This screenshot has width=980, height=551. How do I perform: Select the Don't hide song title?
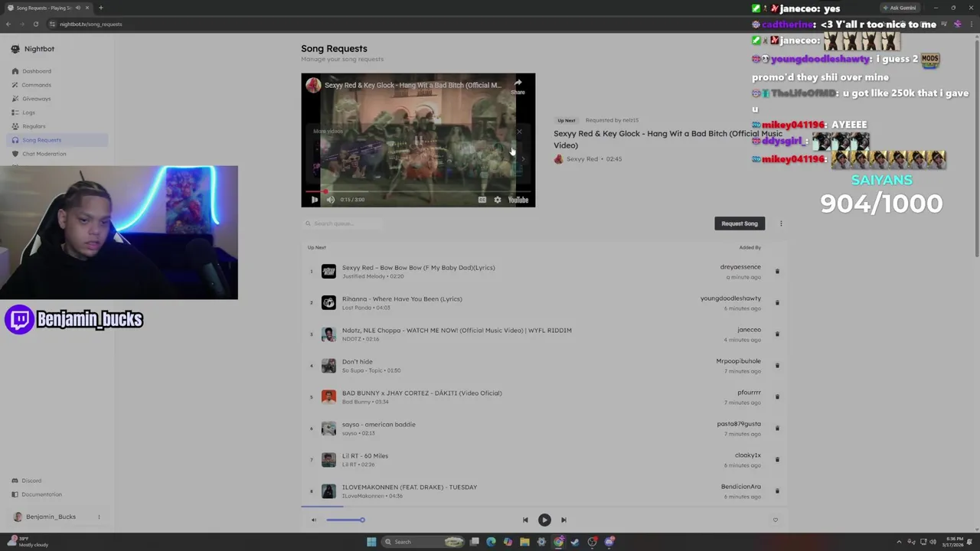[358, 362]
